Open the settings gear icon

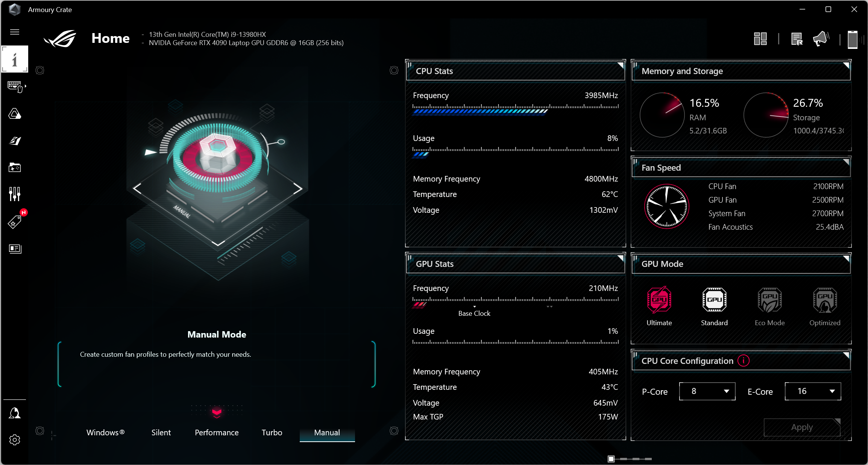tap(15, 439)
